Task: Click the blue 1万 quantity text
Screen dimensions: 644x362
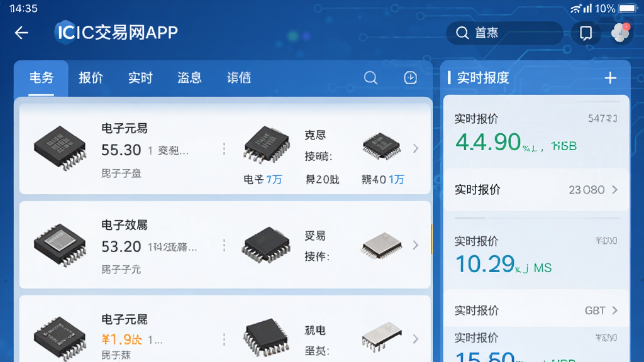Action: point(397,179)
